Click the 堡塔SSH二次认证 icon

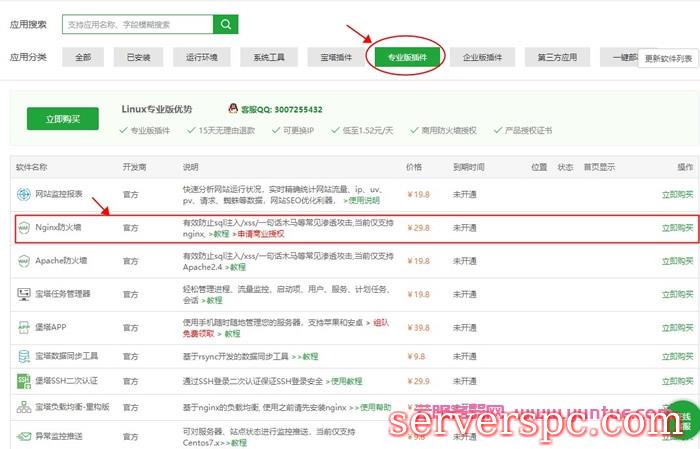point(23,382)
